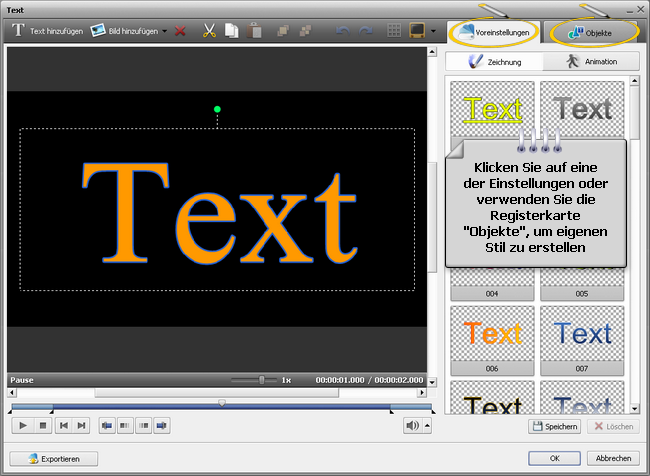Click the Speichern button
650x476 pixels.
pos(554,427)
